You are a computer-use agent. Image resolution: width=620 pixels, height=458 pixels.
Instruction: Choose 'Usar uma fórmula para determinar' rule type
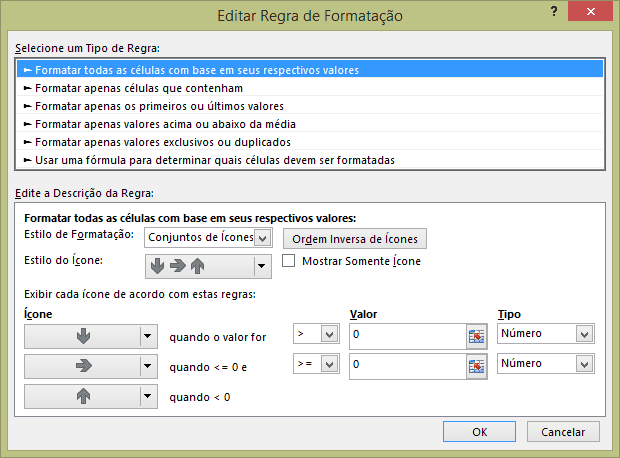coord(310,160)
